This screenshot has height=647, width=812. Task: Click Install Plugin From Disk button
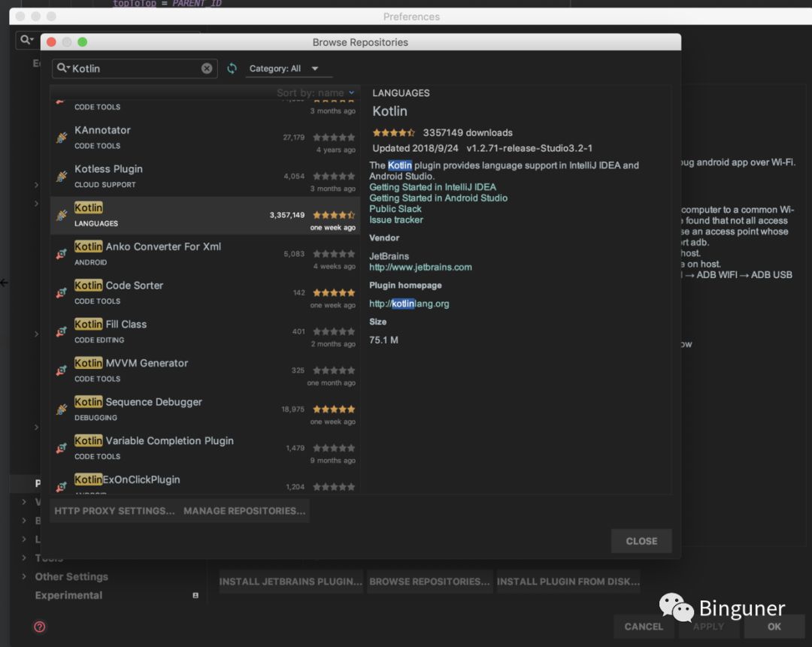568,582
